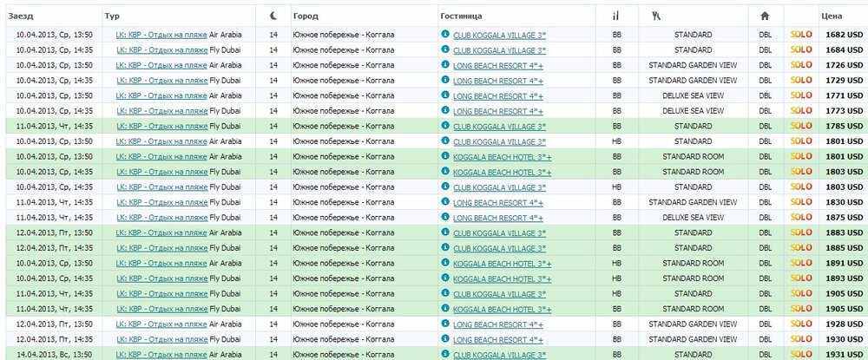Open LONG BEACH RESORT link priced 1928 USD
This screenshot has height=360, width=868.
pos(498,324)
